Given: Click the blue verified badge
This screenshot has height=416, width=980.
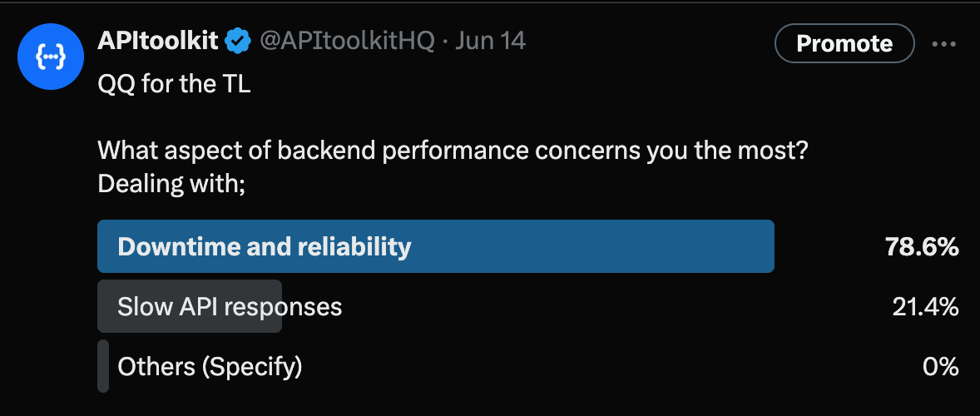Looking at the screenshot, I should click(240, 42).
